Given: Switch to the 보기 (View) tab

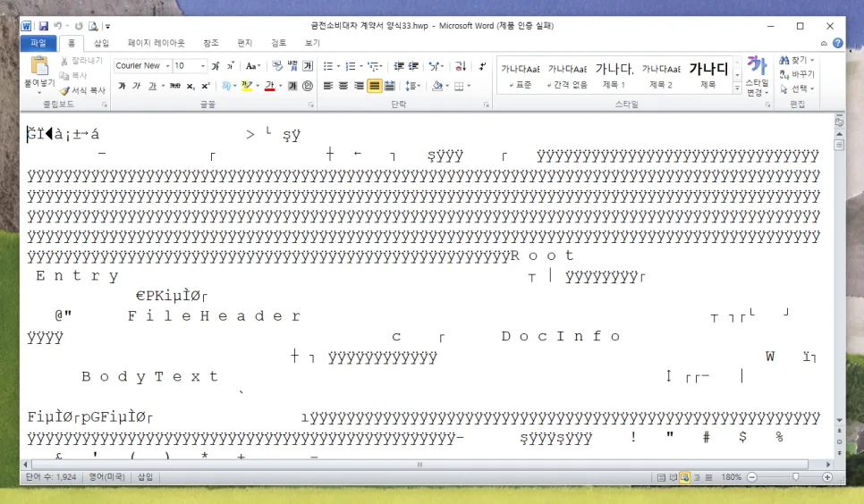Looking at the screenshot, I should [x=312, y=43].
